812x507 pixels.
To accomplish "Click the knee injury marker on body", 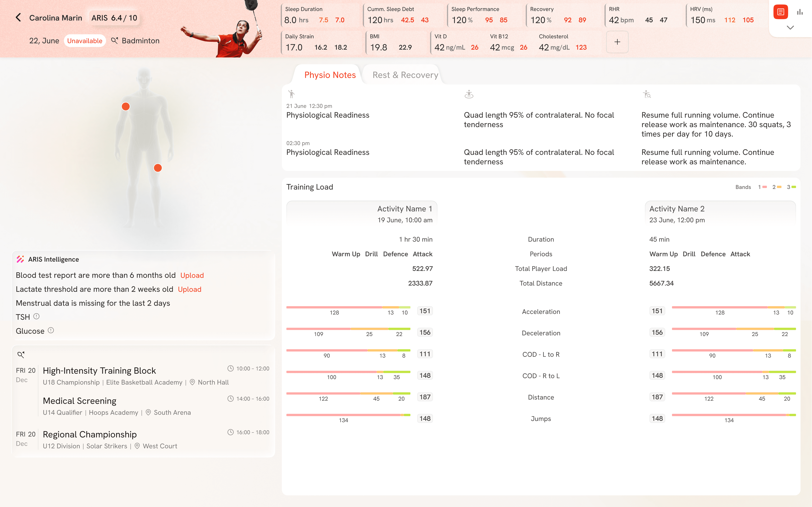I will [x=158, y=168].
